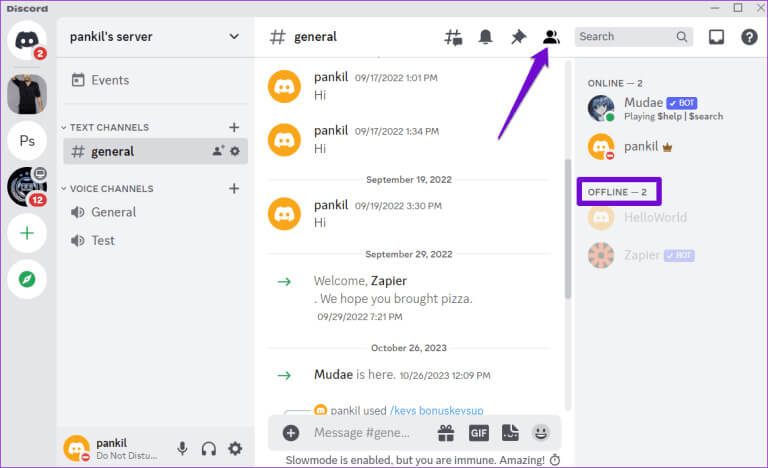
Task: Select the general text channel
Action: (155, 151)
